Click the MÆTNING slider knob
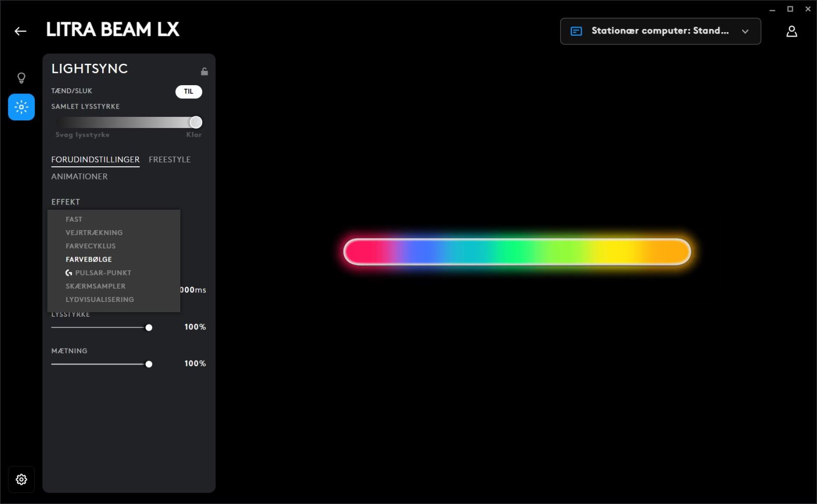This screenshot has height=504, width=817. point(149,364)
